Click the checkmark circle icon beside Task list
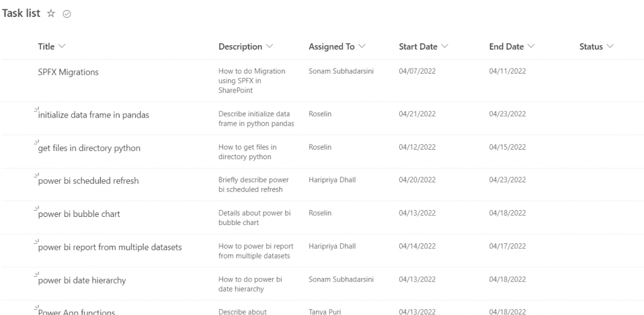 [67, 14]
